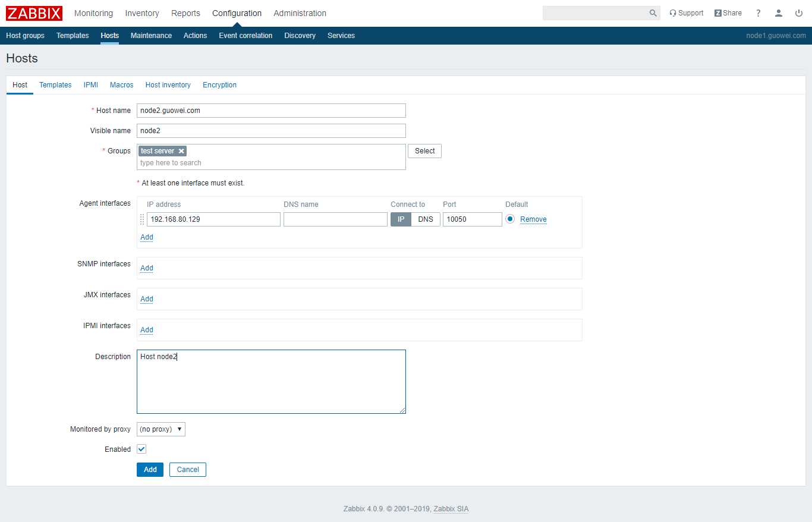
Task: Remove the agent interface
Action: (x=533, y=219)
